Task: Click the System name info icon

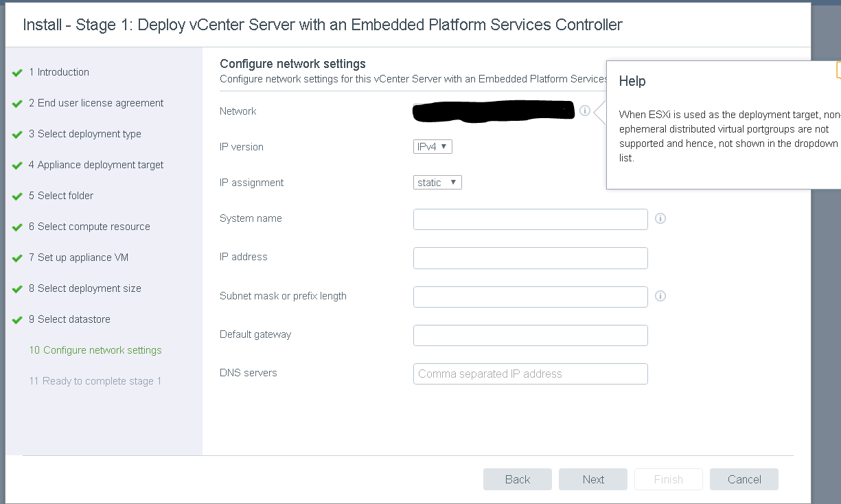Action: click(x=660, y=218)
